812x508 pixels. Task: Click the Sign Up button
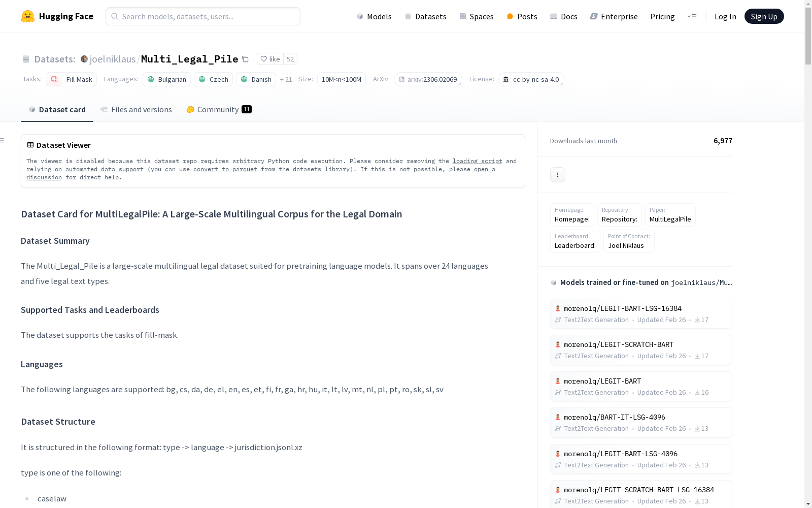[x=764, y=16]
